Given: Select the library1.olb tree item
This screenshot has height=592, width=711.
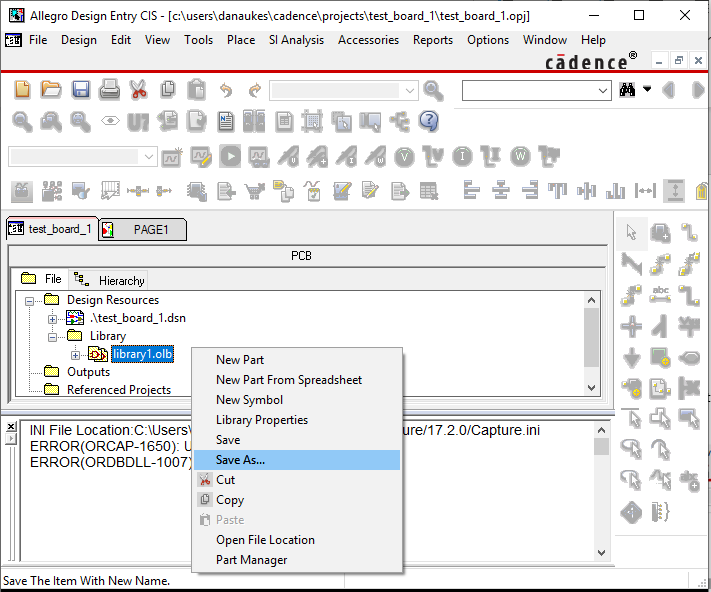Looking at the screenshot, I should (x=142, y=354).
